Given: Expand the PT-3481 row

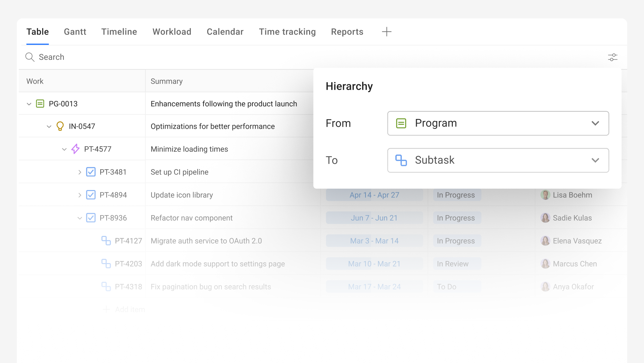Looking at the screenshot, I should coord(80,172).
